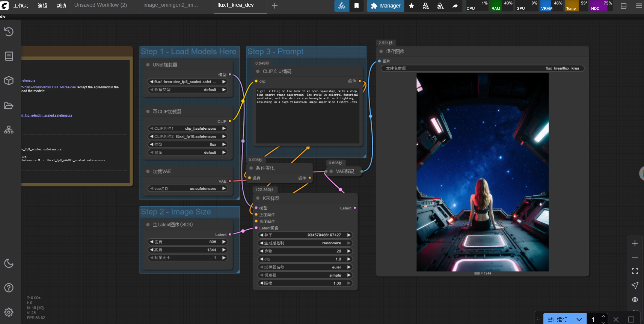Open the model library cube icon

coord(9,81)
